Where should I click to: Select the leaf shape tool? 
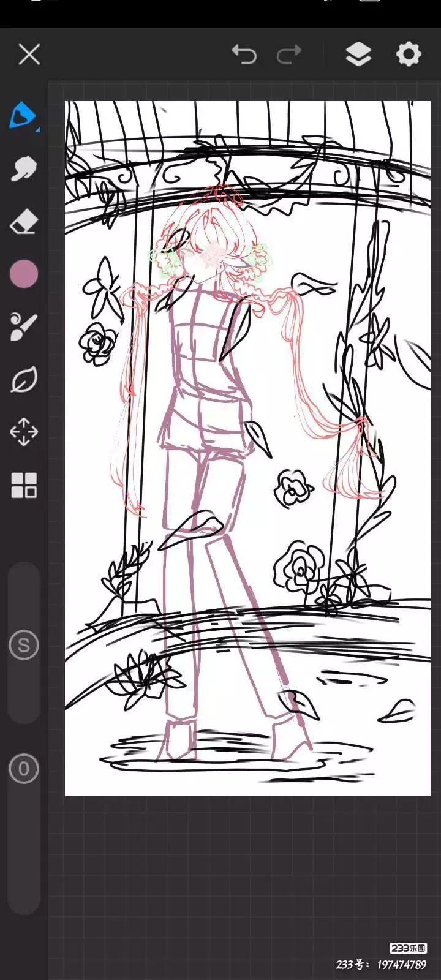coord(24,380)
